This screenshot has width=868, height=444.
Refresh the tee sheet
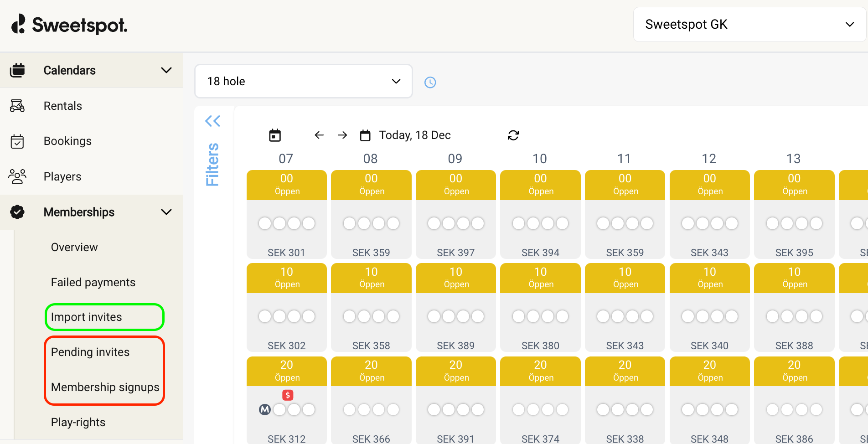tap(513, 135)
